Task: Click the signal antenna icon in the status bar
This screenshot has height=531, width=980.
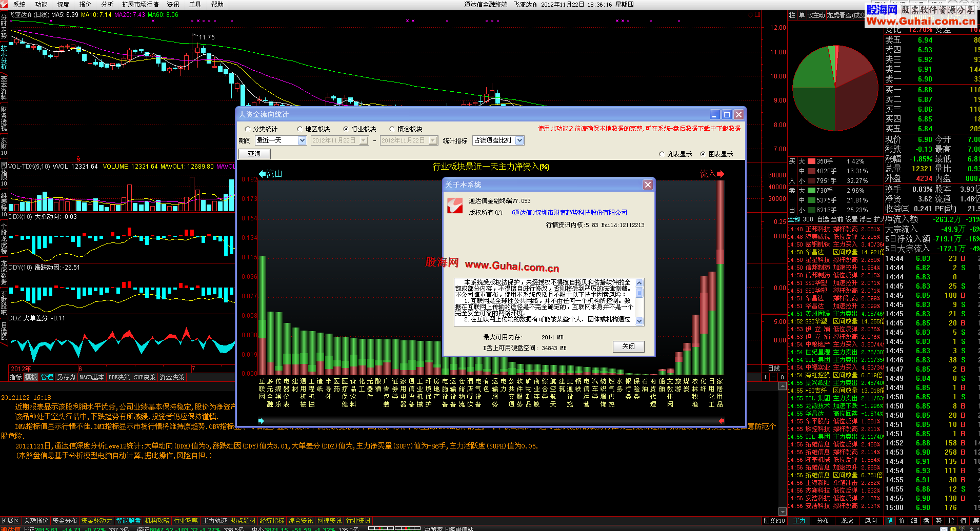Action: click(962, 528)
